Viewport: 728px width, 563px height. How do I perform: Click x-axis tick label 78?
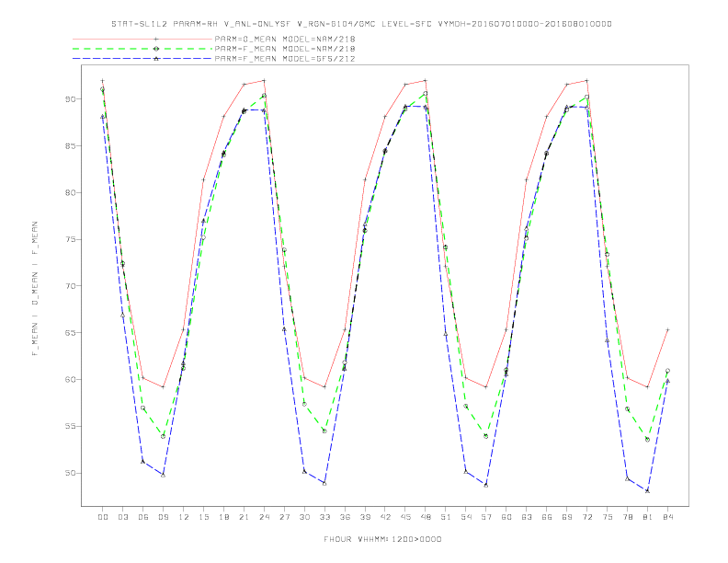pos(627,517)
